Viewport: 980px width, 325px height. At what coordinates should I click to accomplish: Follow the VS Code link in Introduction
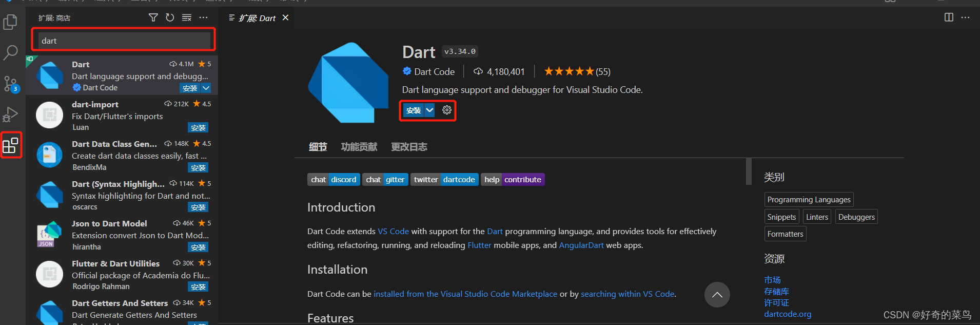pos(394,232)
